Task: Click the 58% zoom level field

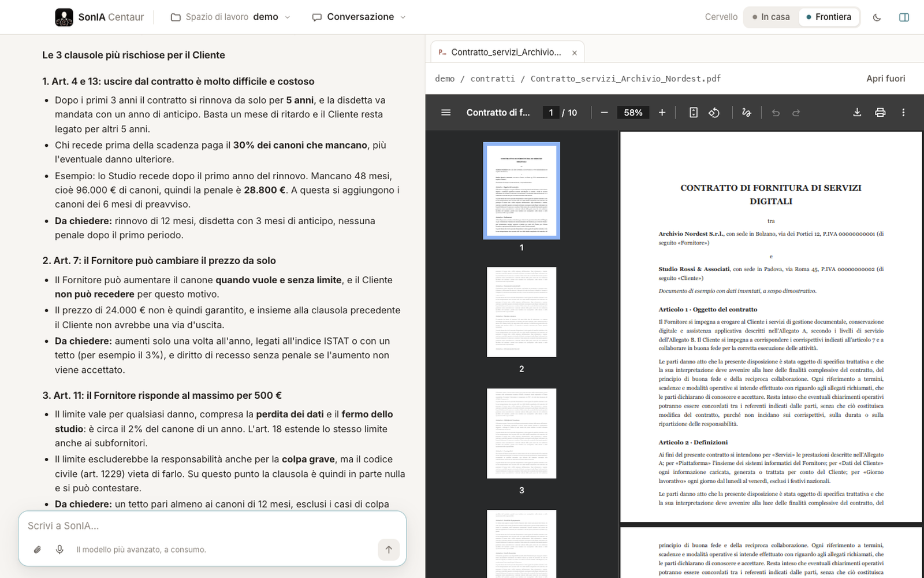Action: [633, 113]
